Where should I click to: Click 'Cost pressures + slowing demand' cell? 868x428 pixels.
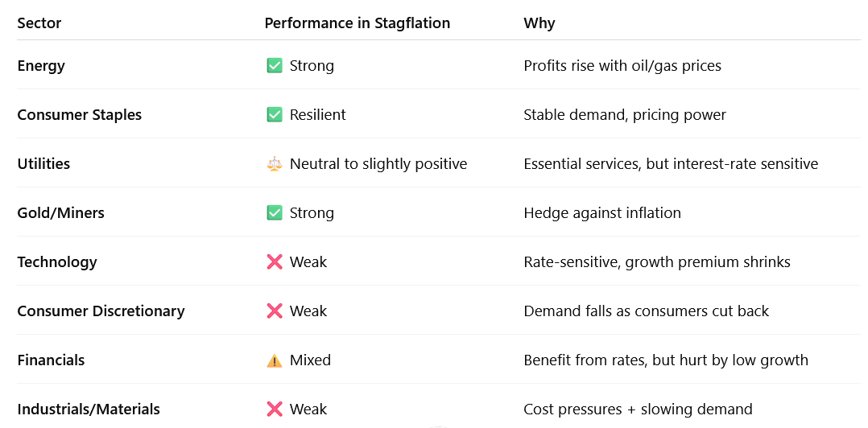[639, 409]
